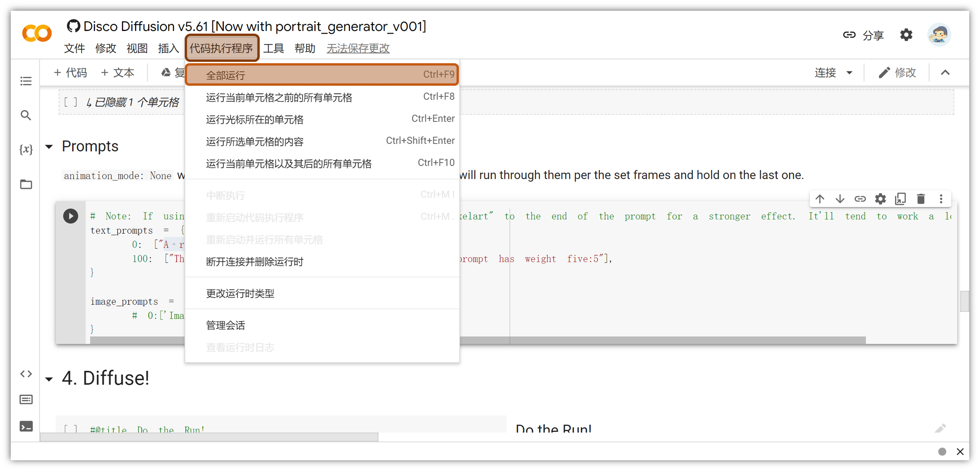980x471 pixels.
Task: Open the command palette sidebar icon
Action: pyautogui.click(x=26, y=399)
